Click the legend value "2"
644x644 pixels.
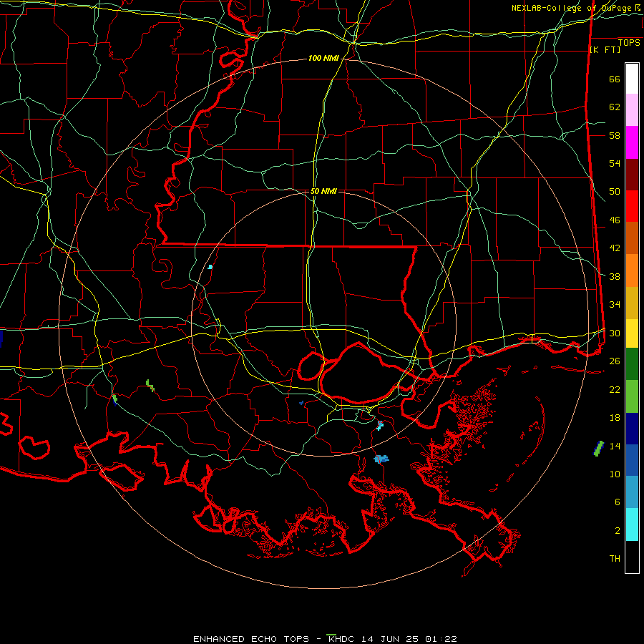(x=618, y=531)
